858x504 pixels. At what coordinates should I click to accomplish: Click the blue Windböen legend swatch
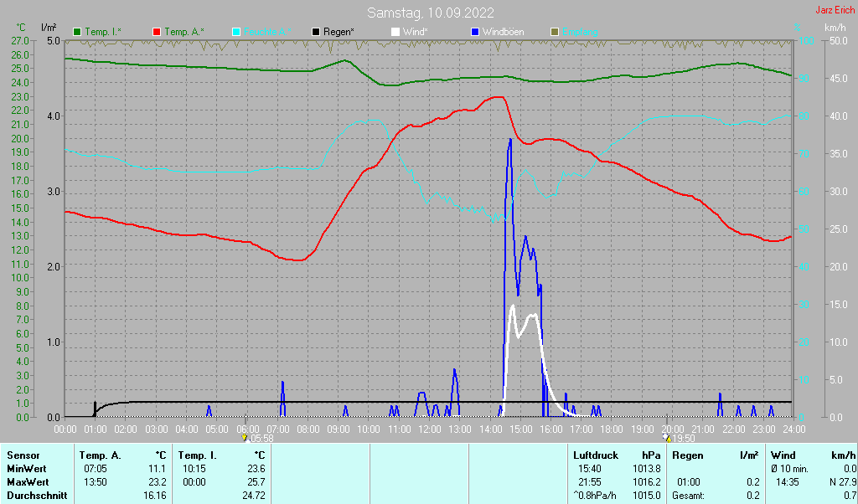click(x=474, y=33)
